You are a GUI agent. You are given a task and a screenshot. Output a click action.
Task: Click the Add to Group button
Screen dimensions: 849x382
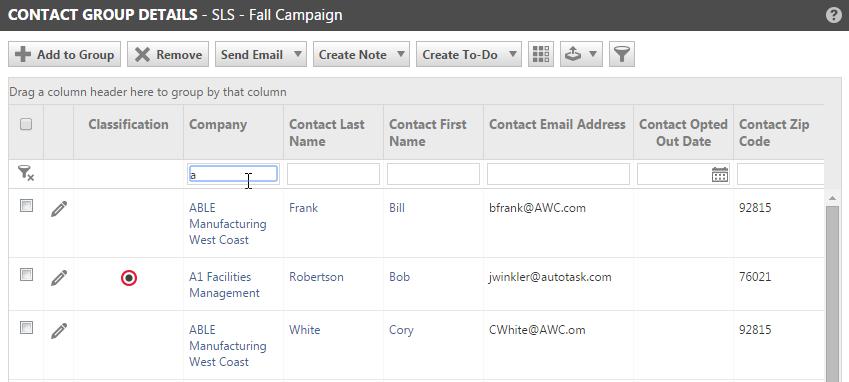[64, 54]
